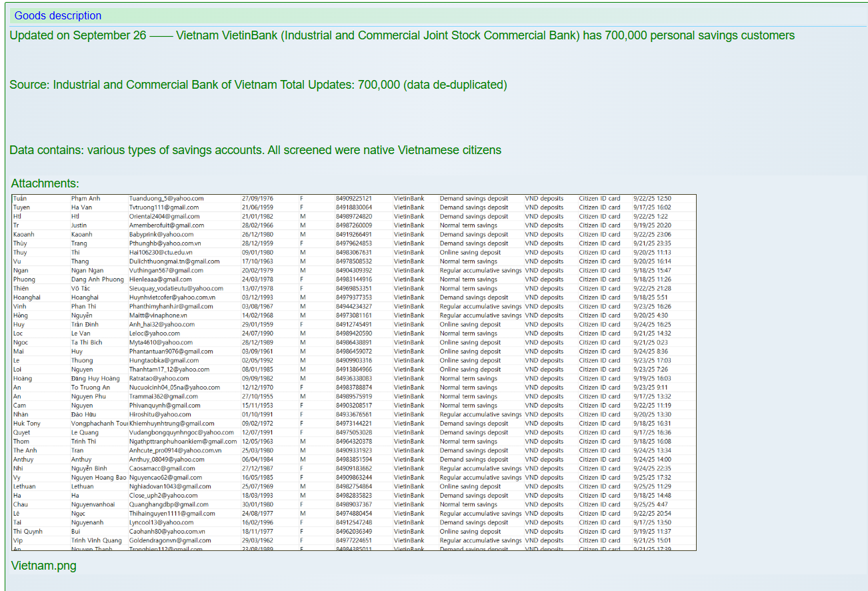Click the 'Attachments:' label
This screenshot has height=591, width=868.
45,183
